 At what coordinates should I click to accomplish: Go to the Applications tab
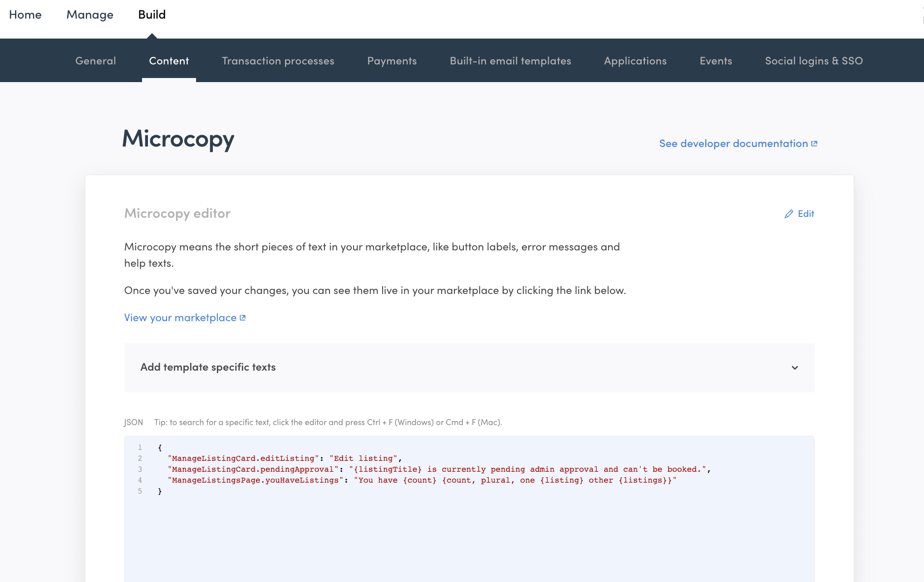coord(635,61)
